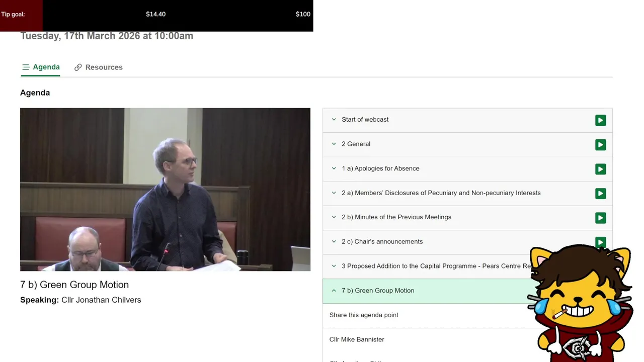The width and height of the screenshot is (644, 362).
Task: Expand the Chair's announcements chevron
Action: pyautogui.click(x=334, y=241)
